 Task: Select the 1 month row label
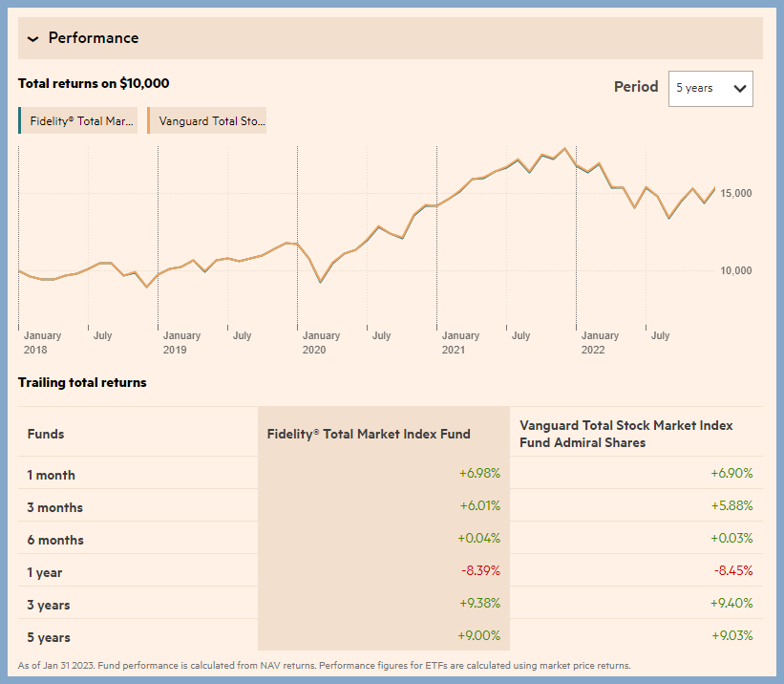(51, 475)
